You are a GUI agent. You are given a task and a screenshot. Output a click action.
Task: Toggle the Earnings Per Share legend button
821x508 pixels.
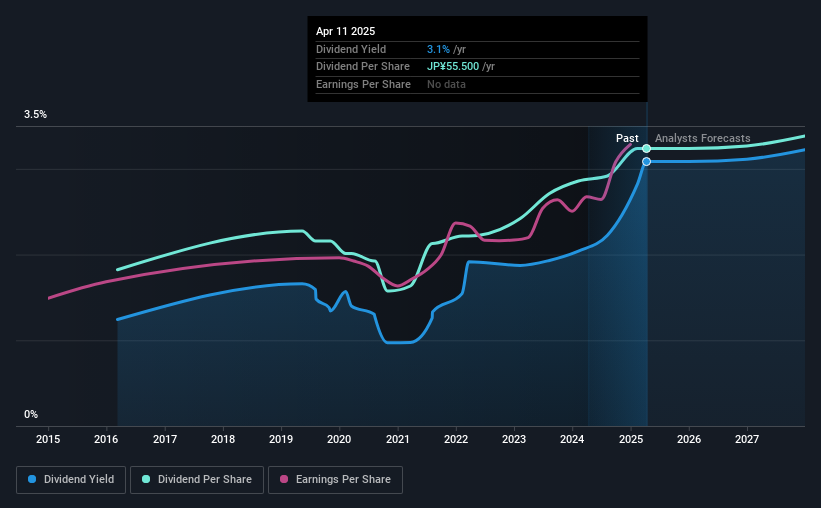coord(335,480)
